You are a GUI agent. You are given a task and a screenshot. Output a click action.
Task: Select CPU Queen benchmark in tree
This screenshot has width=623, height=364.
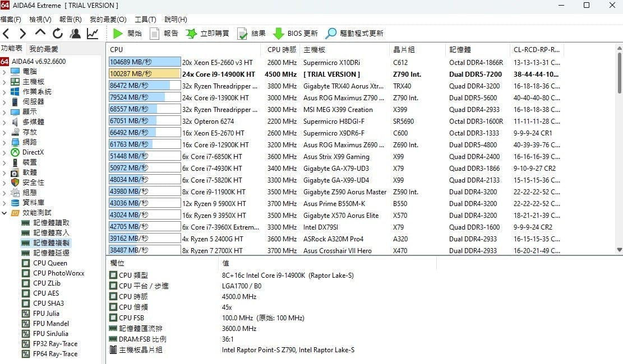pos(50,263)
